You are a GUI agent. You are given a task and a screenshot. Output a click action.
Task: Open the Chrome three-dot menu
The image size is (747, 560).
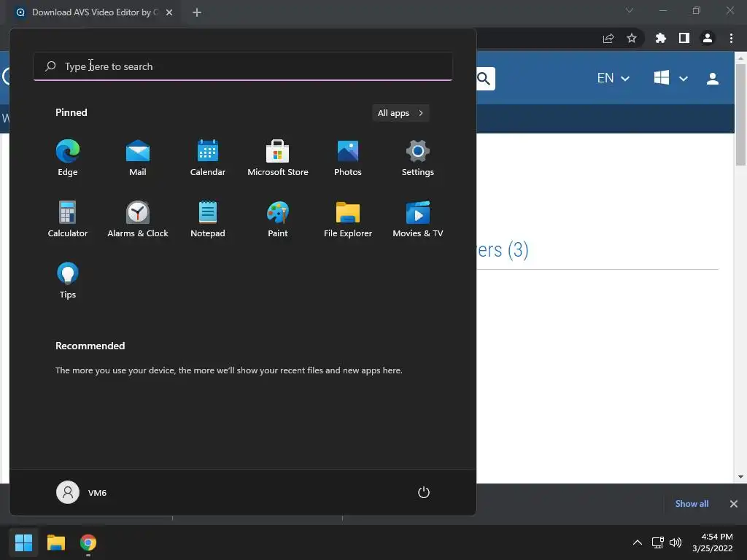[731, 39]
